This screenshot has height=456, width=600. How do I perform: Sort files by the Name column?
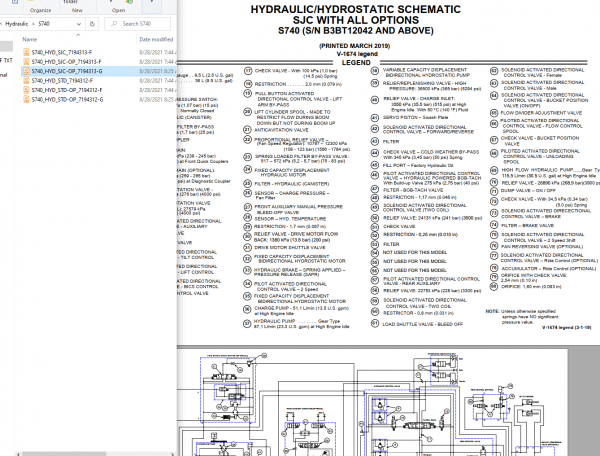[30, 39]
